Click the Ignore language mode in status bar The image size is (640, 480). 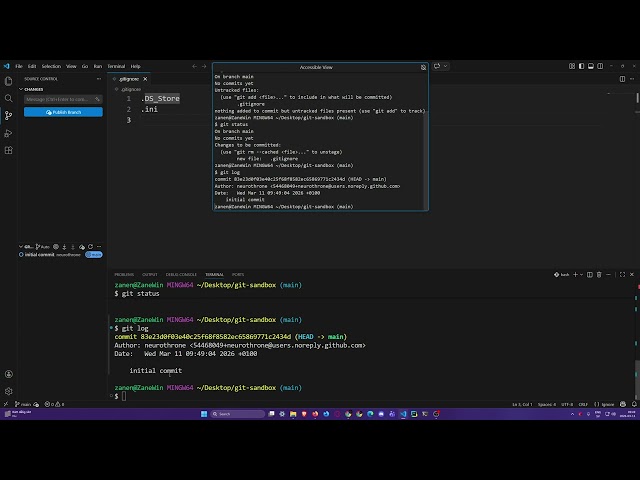[604, 404]
